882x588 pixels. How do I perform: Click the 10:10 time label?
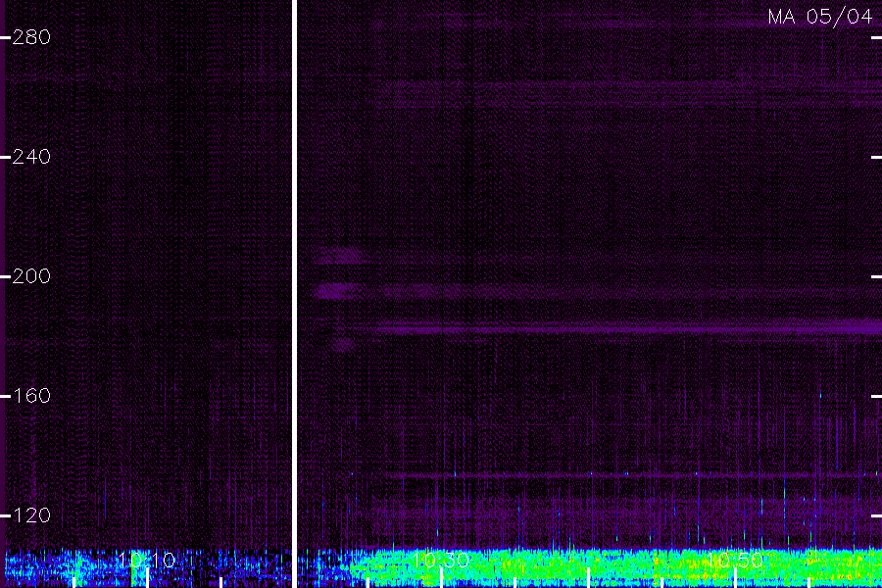pos(147,560)
